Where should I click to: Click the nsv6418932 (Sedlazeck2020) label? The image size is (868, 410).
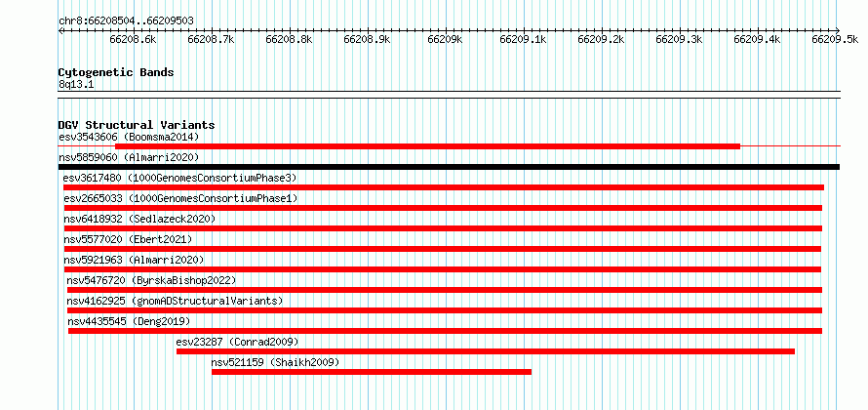pos(139,219)
